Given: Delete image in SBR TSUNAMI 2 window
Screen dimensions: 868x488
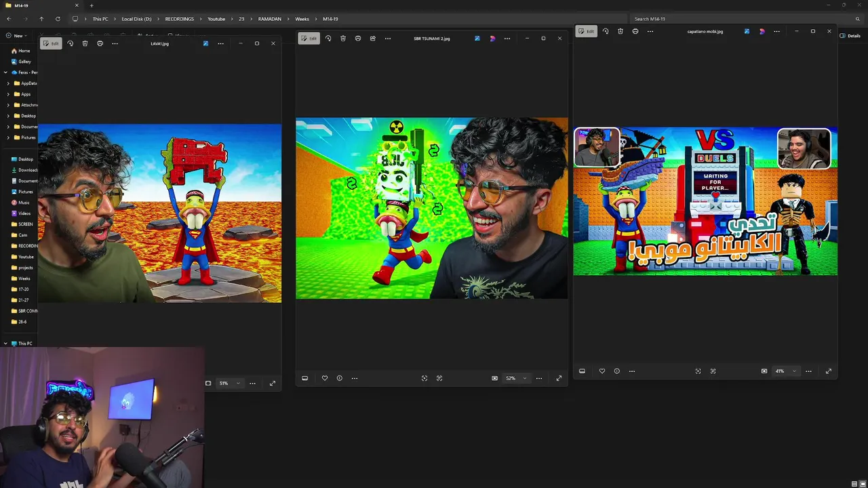Looking at the screenshot, I should click(x=343, y=39).
